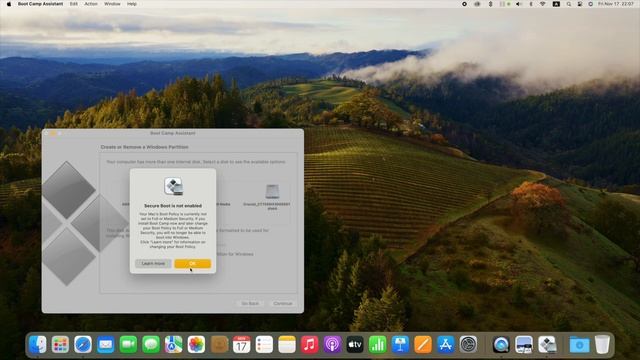
Task: Click the date and time in the menu bar
Action: (x=616, y=4)
